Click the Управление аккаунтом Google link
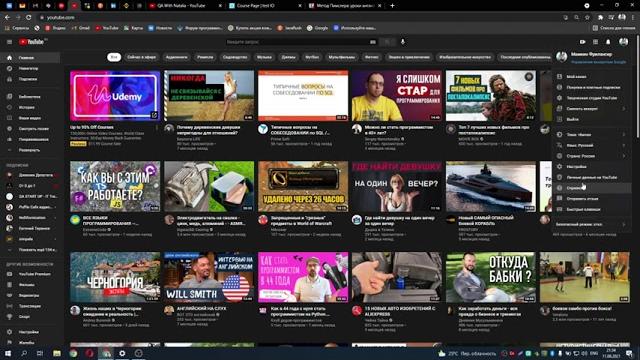The height and width of the screenshot is (360, 640). coord(598,62)
